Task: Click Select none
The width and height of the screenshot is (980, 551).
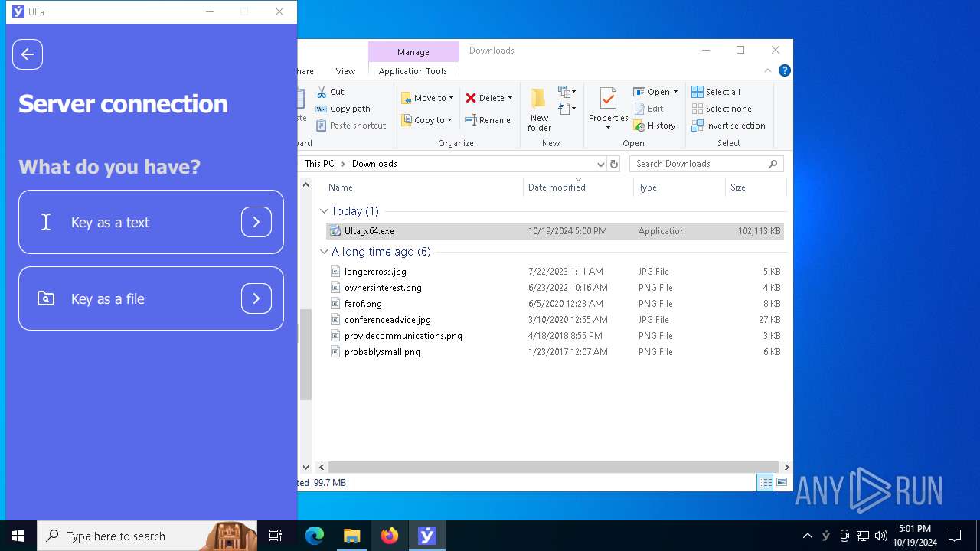Action: 721,109
